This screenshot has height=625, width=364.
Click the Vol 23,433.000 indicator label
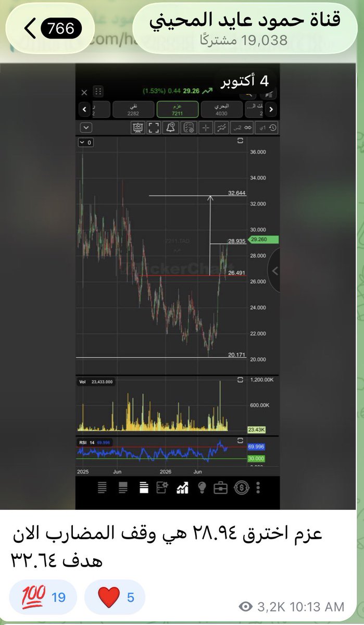click(96, 382)
